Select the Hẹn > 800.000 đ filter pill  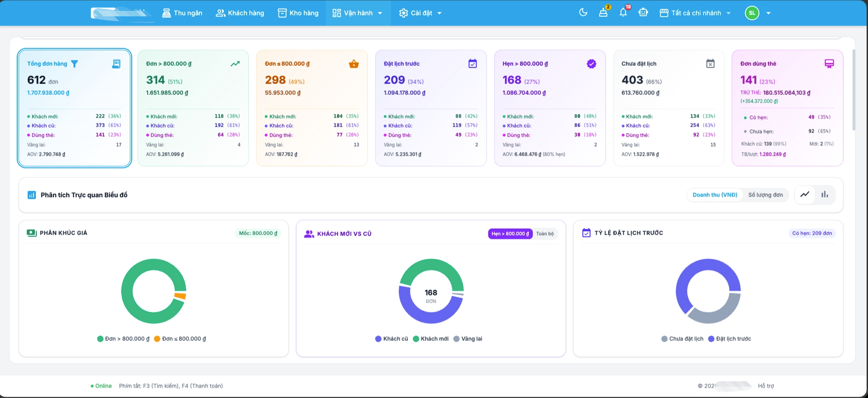510,234
